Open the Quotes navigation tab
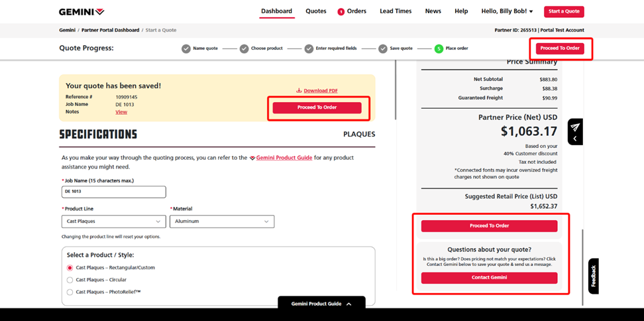Image resolution: width=644 pixels, height=321 pixels. click(x=316, y=11)
